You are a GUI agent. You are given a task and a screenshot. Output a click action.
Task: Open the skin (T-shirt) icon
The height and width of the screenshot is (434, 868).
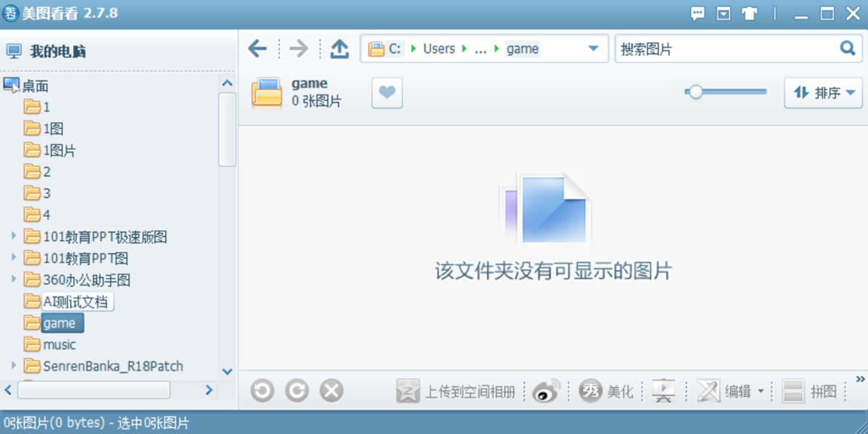click(x=749, y=14)
